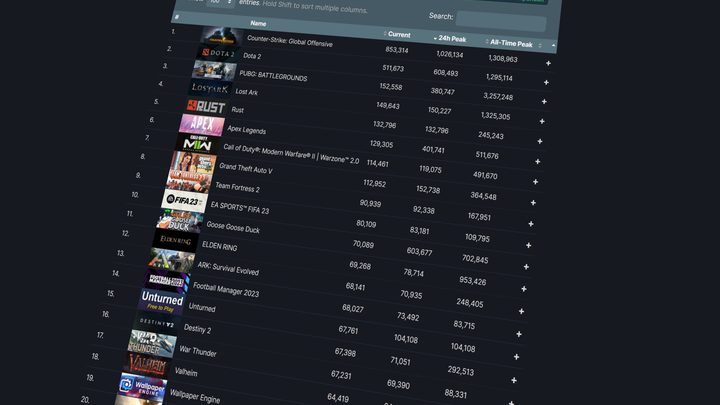Open the Goose Goose Duck thumbnail
This screenshot has height=405, width=720.
[x=179, y=221]
